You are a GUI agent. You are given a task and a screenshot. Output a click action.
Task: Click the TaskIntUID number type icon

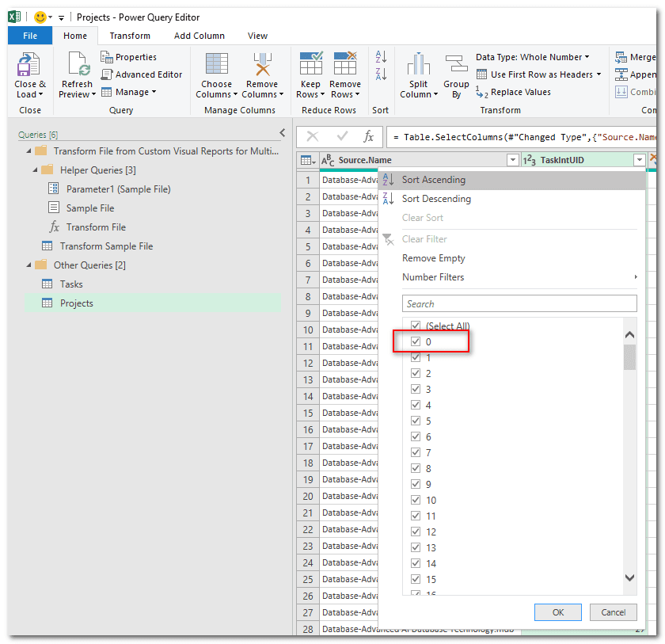530,160
